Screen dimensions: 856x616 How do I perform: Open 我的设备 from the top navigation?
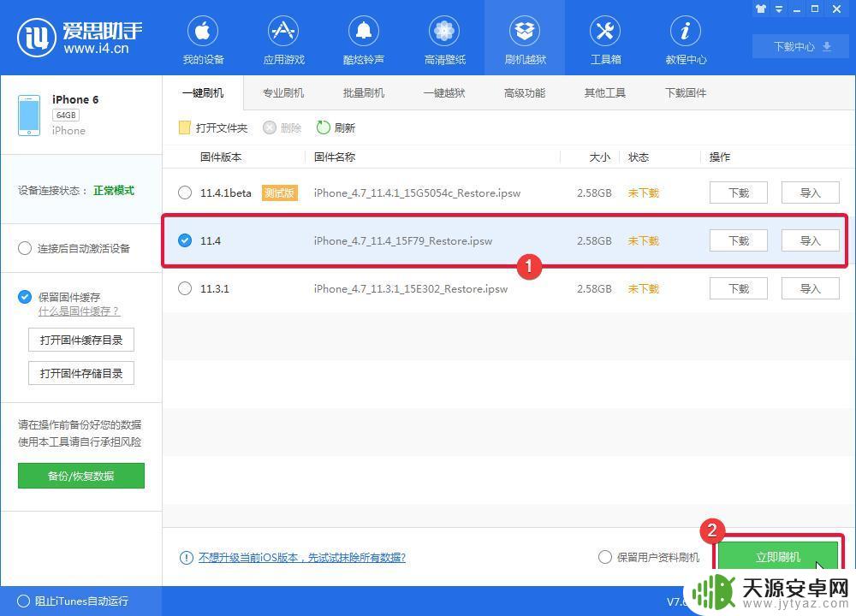coord(203,40)
